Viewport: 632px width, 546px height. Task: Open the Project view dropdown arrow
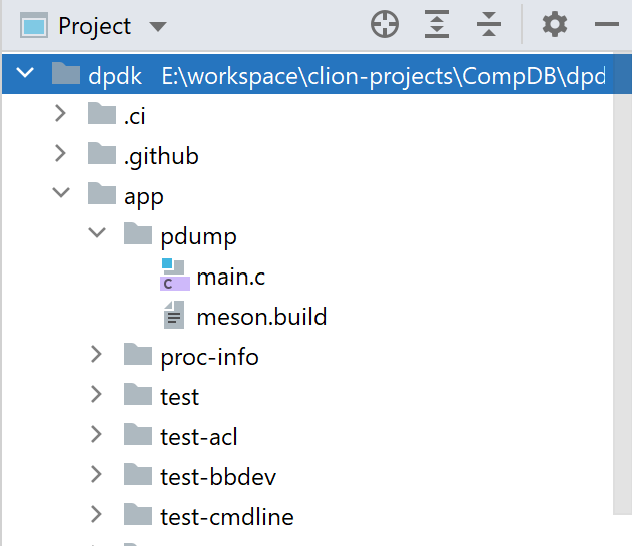coord(158,27)
